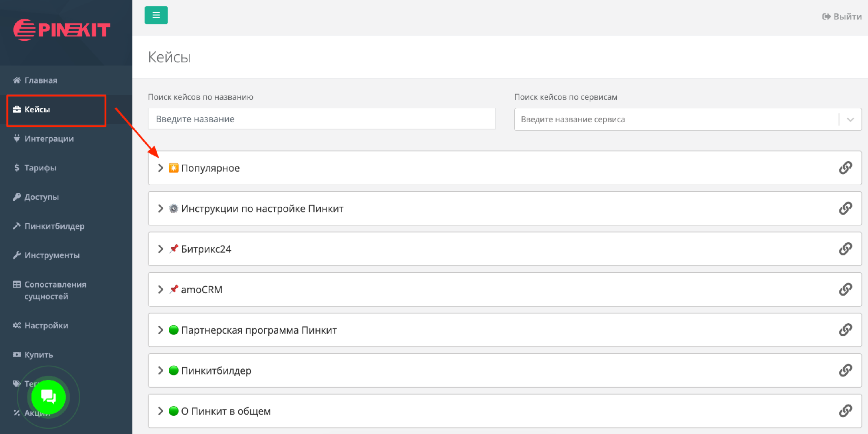
Task: Expand the Популярное section chevron
Action: 161,168
